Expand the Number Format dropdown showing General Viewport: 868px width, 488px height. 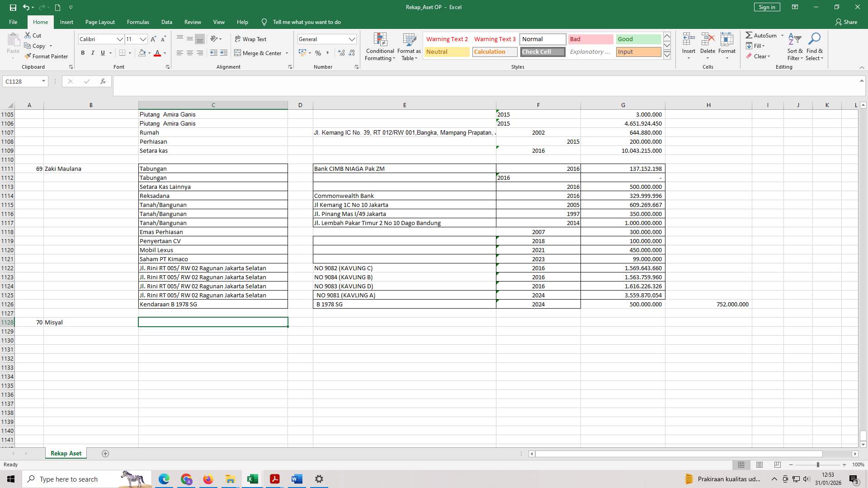tap(352, 39)
